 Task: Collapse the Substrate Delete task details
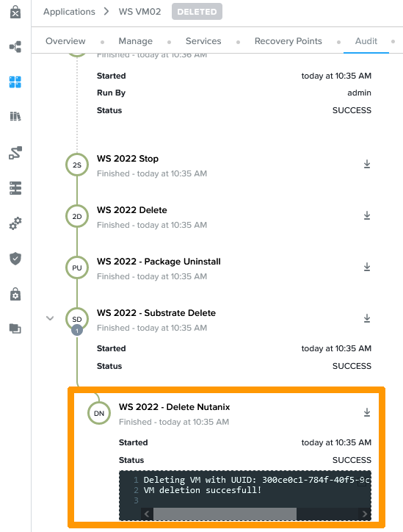[x=50, y=318]
